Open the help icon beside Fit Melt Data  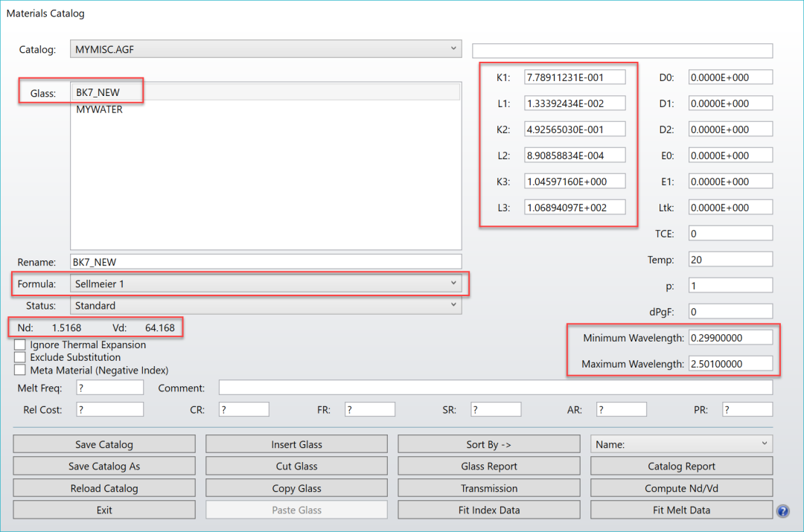[x=782, y=511]
